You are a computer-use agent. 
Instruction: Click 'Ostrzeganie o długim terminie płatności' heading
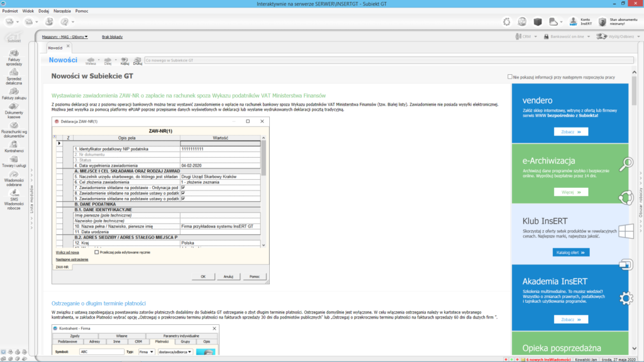99,304
